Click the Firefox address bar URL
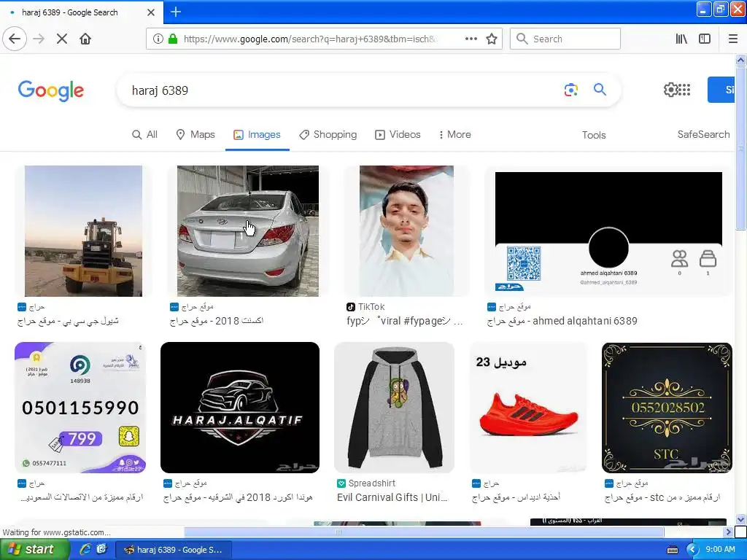This screenshot has height=560, width=747. pos(309,39)
